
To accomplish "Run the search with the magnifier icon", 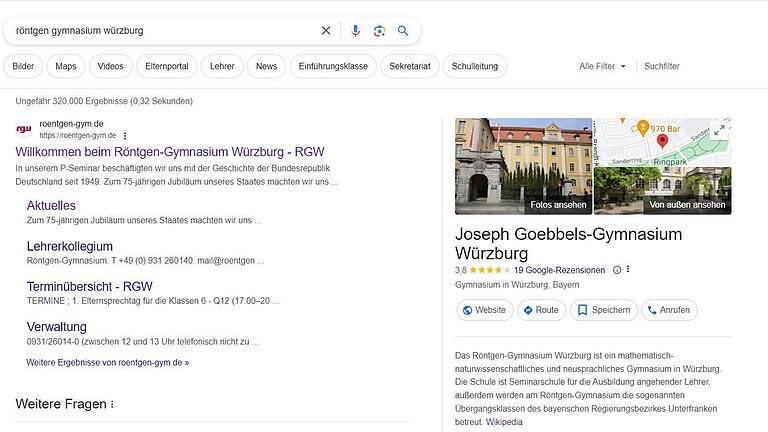I will [x=403, y=30].
